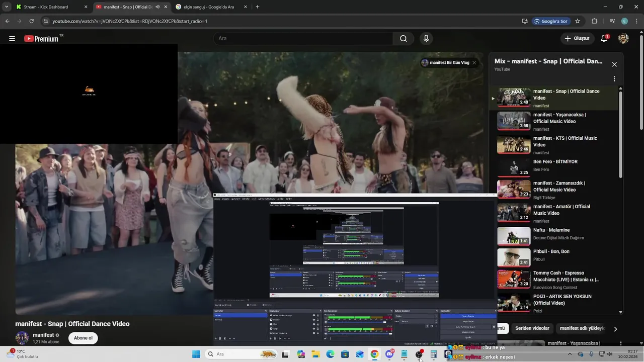Select the manifest adlı yükleyici chip

[582, 328]
